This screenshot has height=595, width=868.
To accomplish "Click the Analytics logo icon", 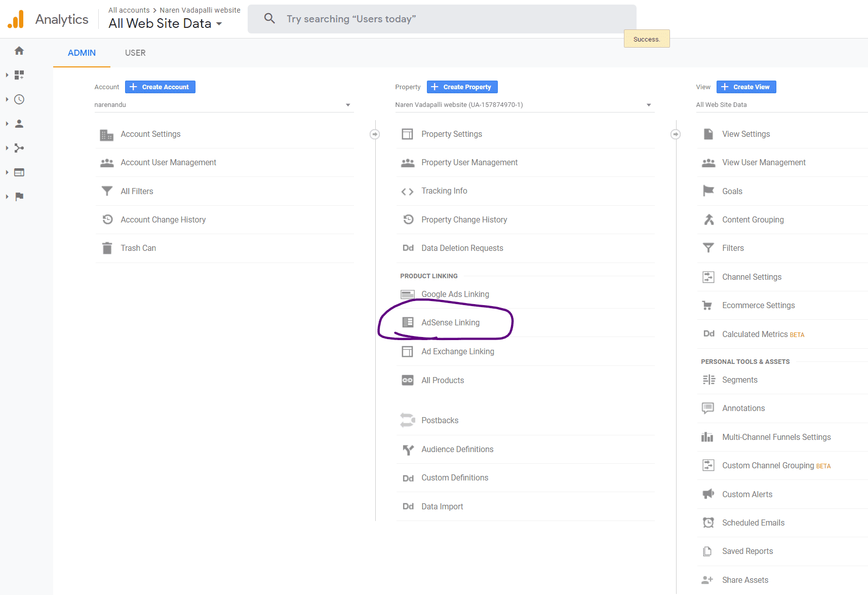I will click(16, 19).
